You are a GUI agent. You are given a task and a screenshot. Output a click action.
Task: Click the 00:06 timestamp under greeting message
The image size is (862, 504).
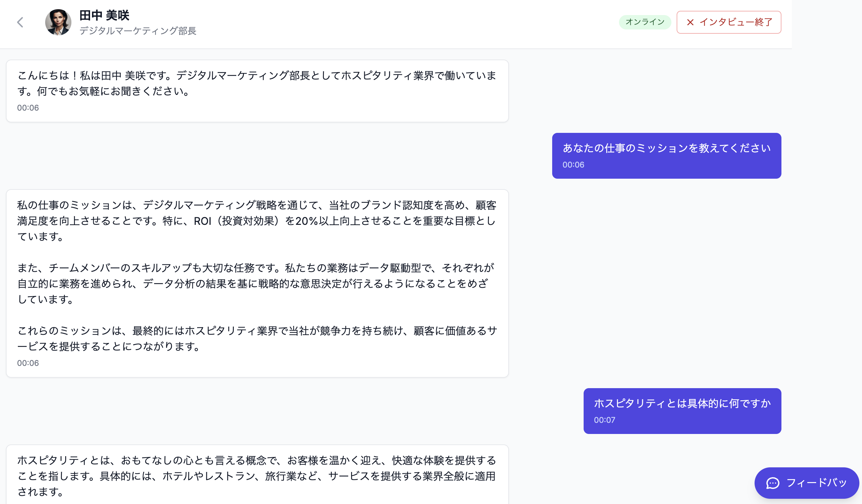[28, 108]
